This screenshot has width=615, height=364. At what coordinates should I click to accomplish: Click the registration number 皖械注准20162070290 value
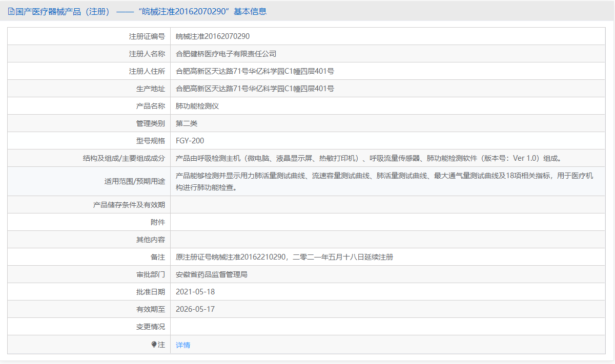pos(216,36)
